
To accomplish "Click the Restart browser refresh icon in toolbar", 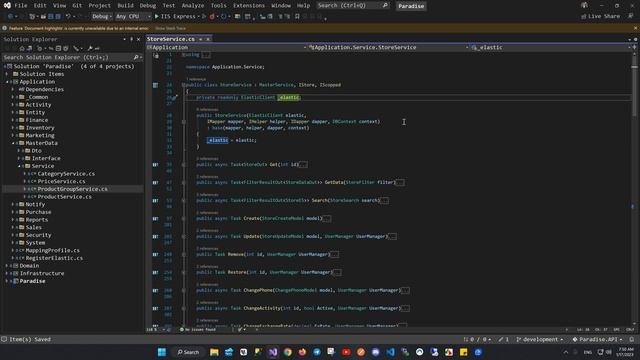I will (x=223, y=16).
